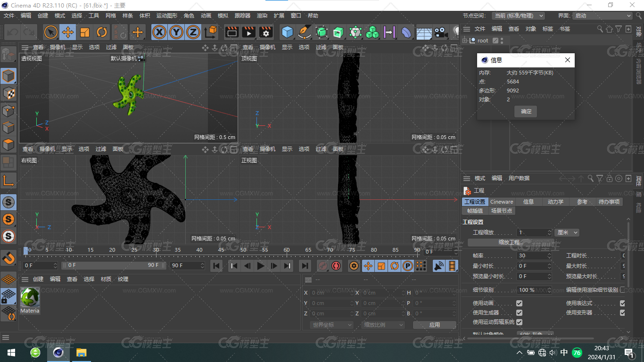644x362 pixels.
Task: Click 确定 in the 信息 dialog
Action: click(526, 111)
